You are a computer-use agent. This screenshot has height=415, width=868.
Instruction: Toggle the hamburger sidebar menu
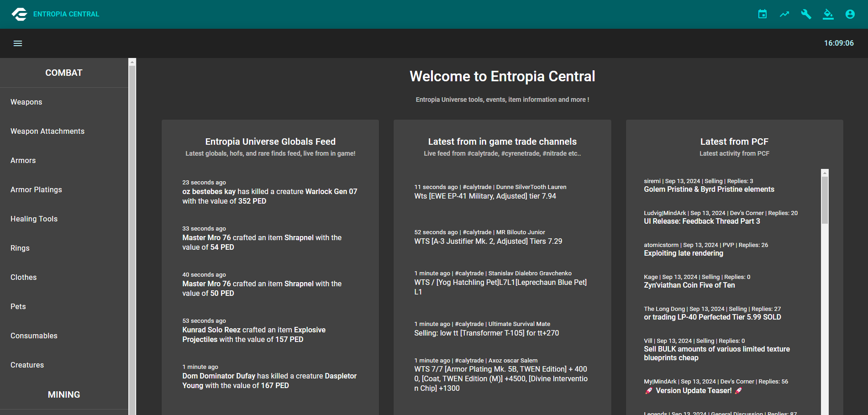[18, 43]
